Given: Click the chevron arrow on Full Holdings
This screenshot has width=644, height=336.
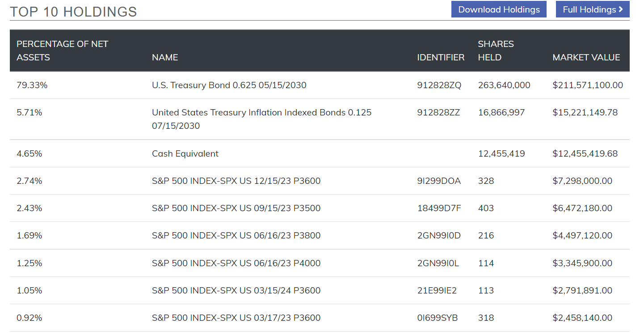Looking at the screenshot, I should tap(621, 9).
